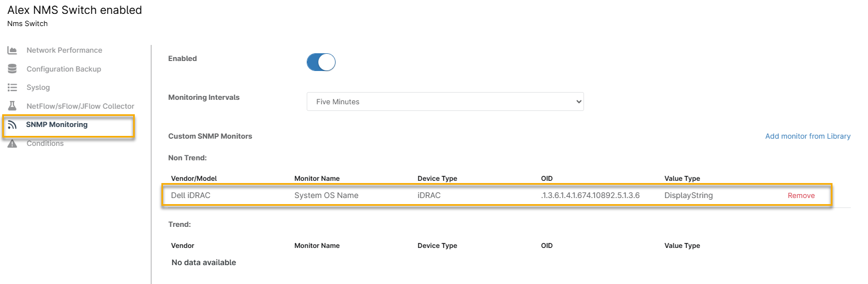The width and height of the screenshot is (868, 284).
Task: Click the DisplayString value type cell
Action: [x=688, y=196]
